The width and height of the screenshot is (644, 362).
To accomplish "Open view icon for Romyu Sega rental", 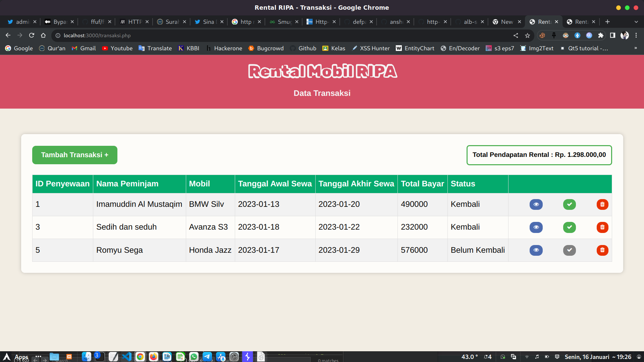I will click(536, 250).
